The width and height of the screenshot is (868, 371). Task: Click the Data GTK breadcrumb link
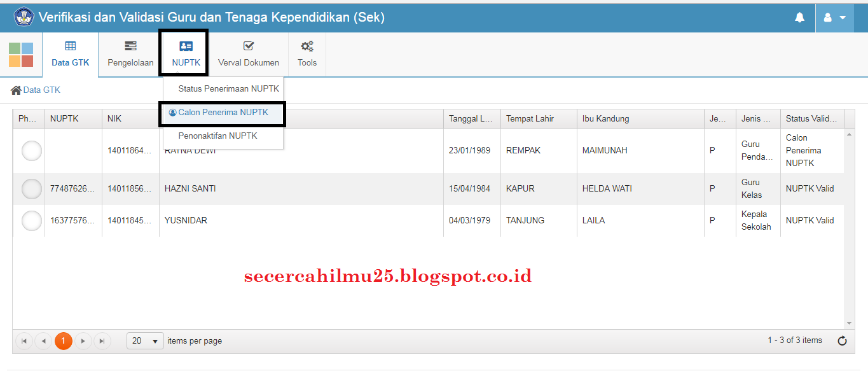coord(42,90)
